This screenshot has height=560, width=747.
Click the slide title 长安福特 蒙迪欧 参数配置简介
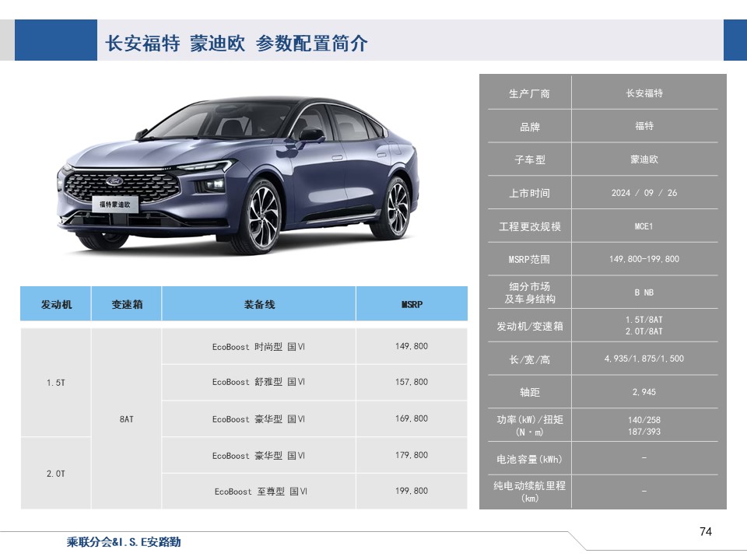[237, 44]
